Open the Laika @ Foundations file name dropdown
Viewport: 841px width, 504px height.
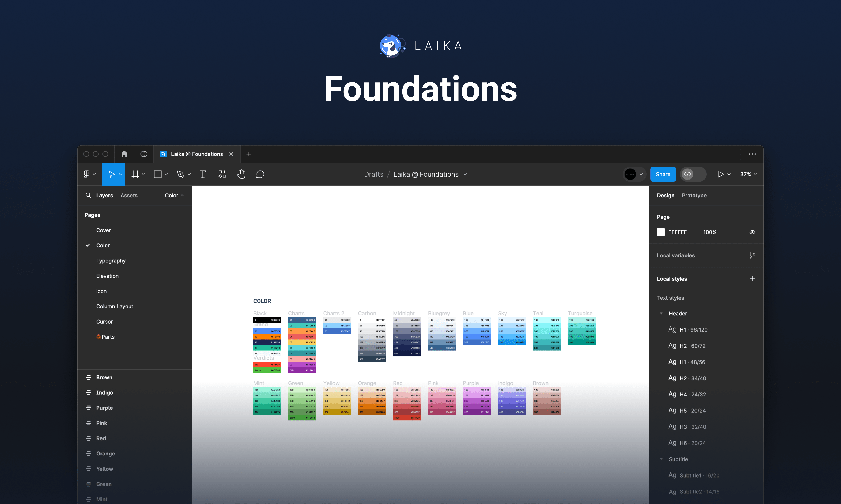click(465, 174)
